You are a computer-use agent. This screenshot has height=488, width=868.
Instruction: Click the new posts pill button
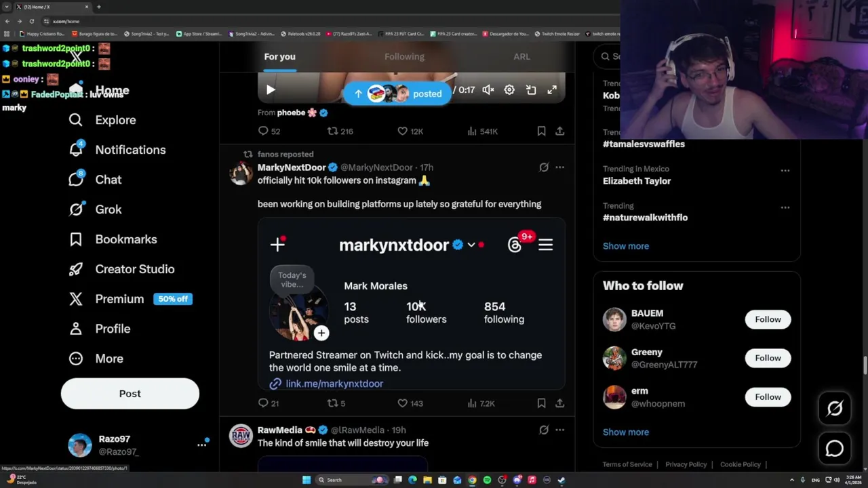click(x=397, y=94)
